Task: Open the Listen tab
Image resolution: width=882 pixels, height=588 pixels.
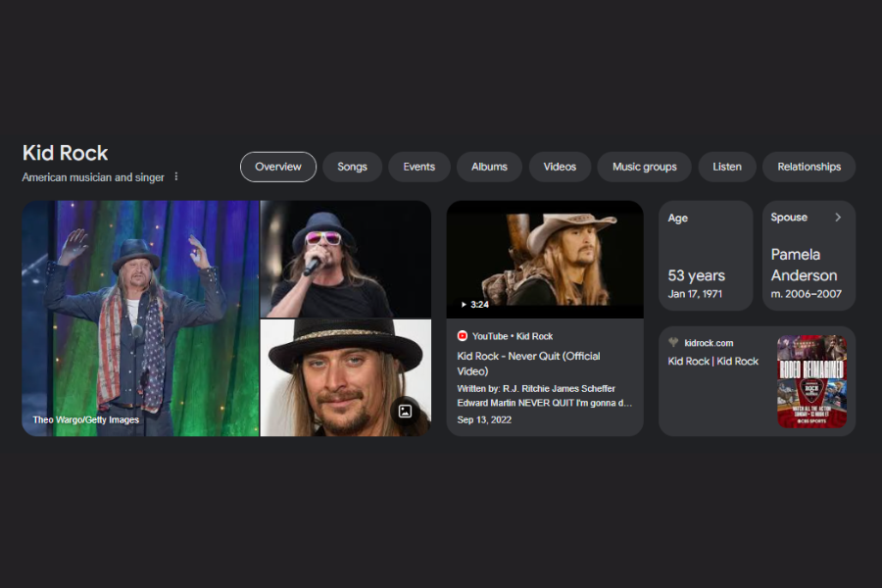Action: (x=727, y=167)
